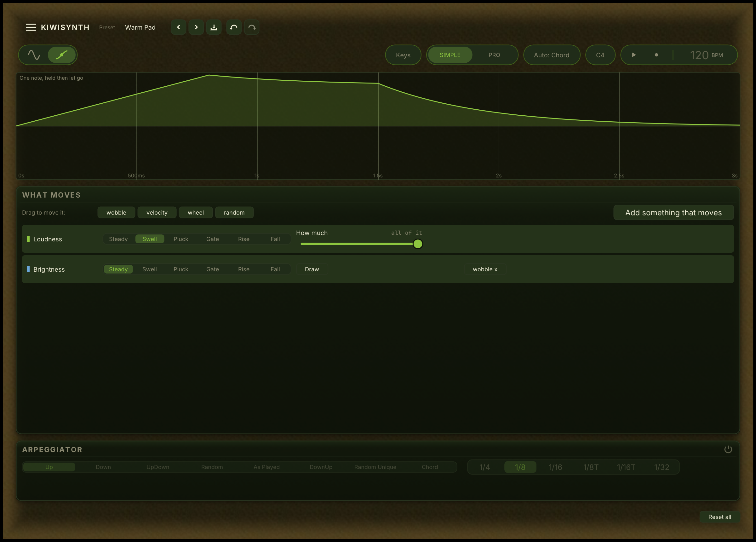Open the hamburger menu beside KIWISYNTH
This screenshot has width=756, height=542.
(x=31, y=27)
